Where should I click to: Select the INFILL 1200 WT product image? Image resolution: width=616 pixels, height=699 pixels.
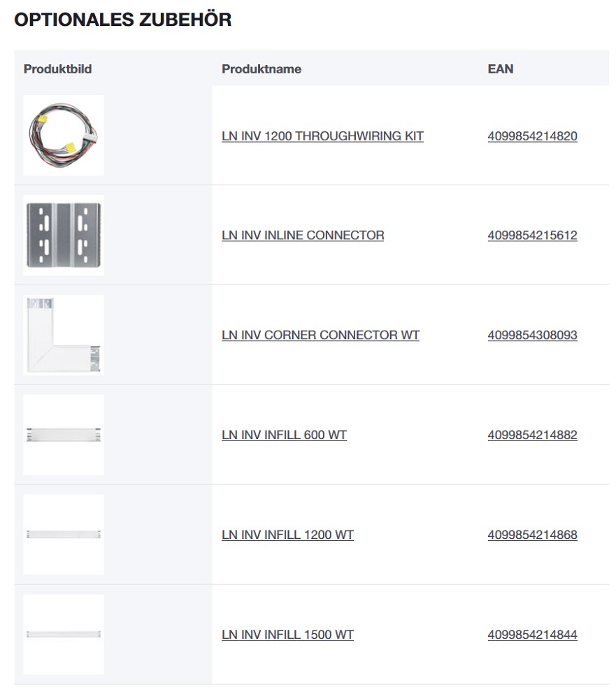(64, 535)
